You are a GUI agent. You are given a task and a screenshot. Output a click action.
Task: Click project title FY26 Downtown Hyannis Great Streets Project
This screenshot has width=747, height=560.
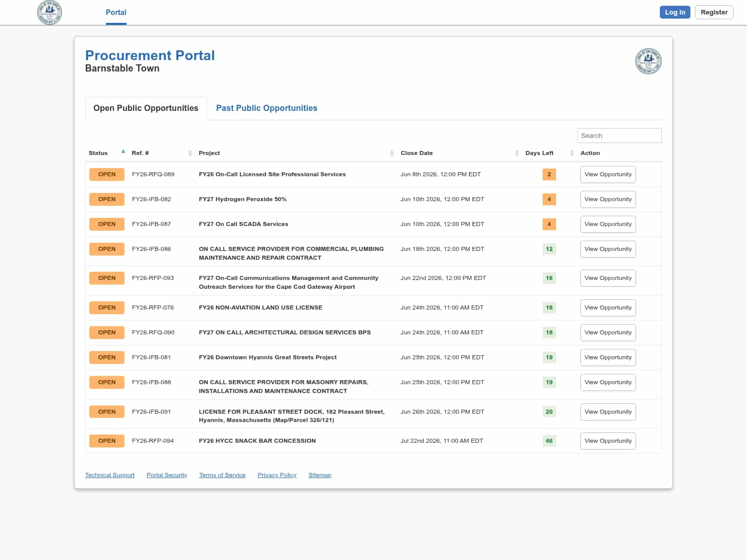click(268, 357)
